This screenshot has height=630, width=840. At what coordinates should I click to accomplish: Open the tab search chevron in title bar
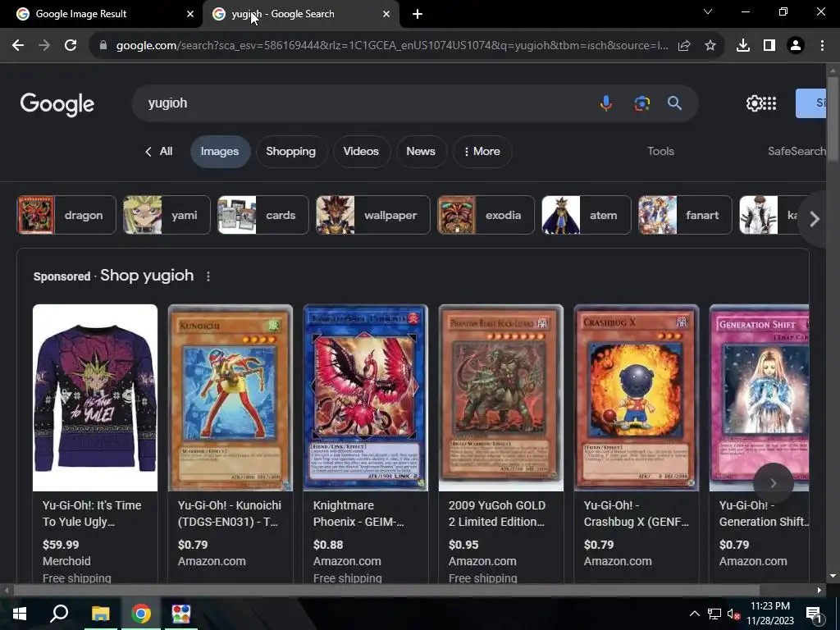click(x=708, y=11)
